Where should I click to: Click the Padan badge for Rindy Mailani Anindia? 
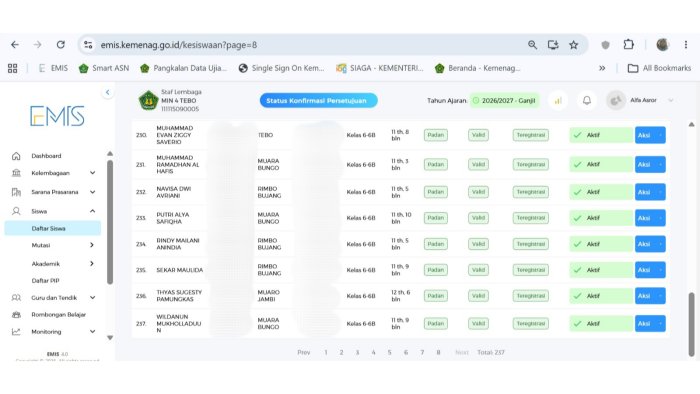(x=436, y=244)
